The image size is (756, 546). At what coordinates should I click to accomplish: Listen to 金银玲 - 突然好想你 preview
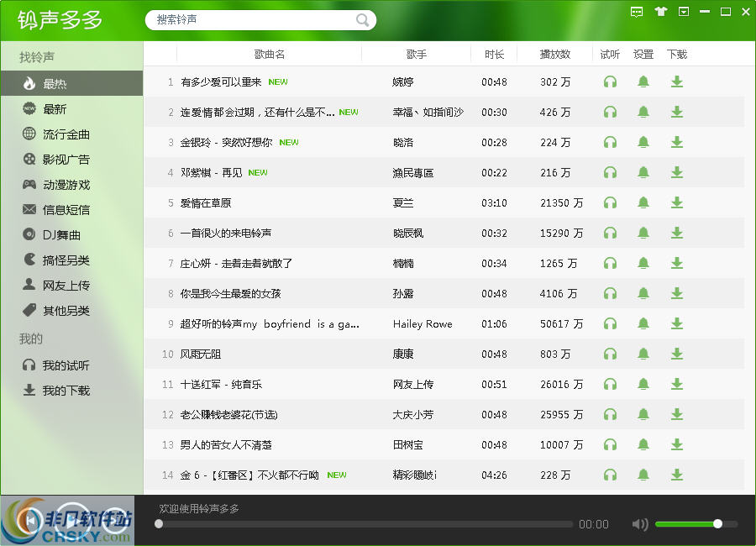point(610,142)
